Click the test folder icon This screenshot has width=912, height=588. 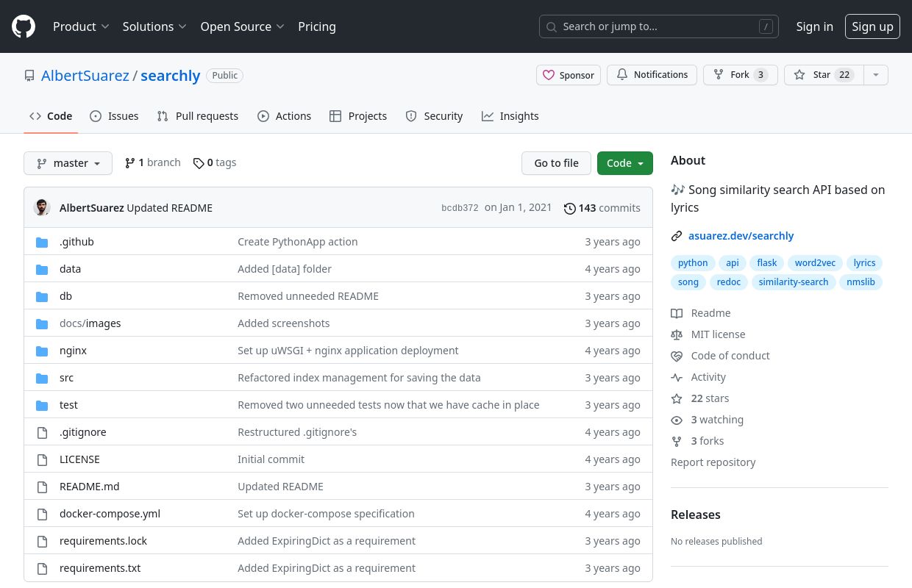(42, 405)
